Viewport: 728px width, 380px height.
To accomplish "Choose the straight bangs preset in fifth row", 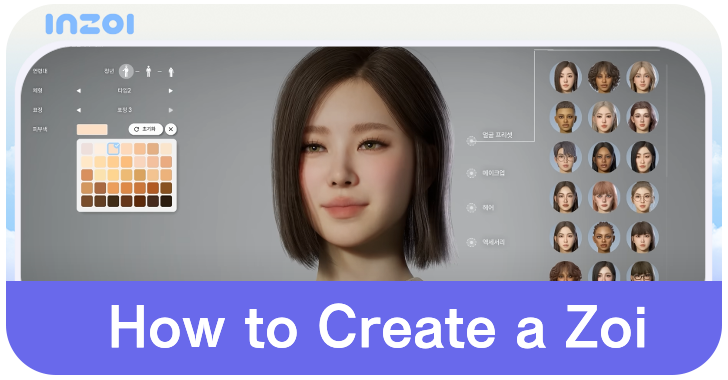I will 643,237.
